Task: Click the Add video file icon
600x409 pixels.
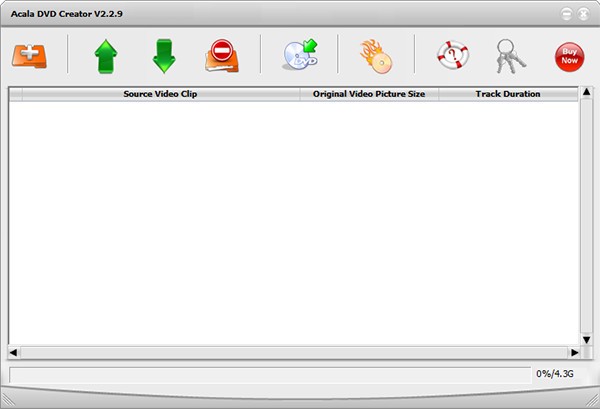Action: (29, 56)
